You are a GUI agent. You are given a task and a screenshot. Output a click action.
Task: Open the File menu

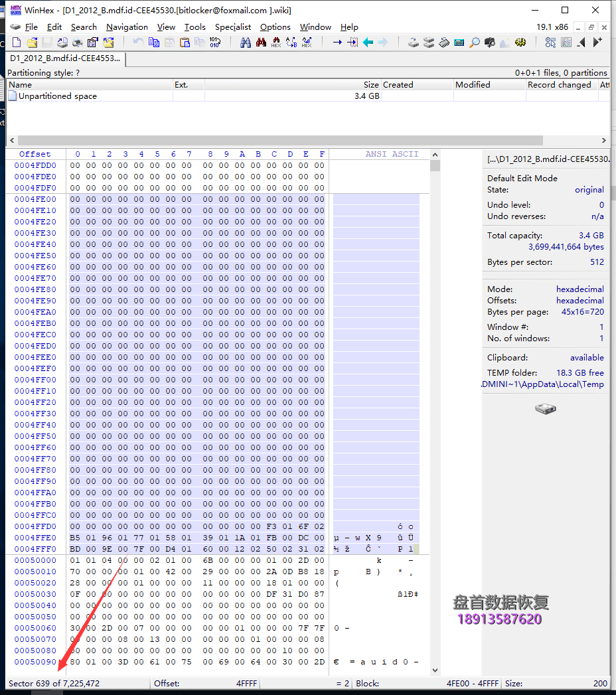tap(31, 27)
